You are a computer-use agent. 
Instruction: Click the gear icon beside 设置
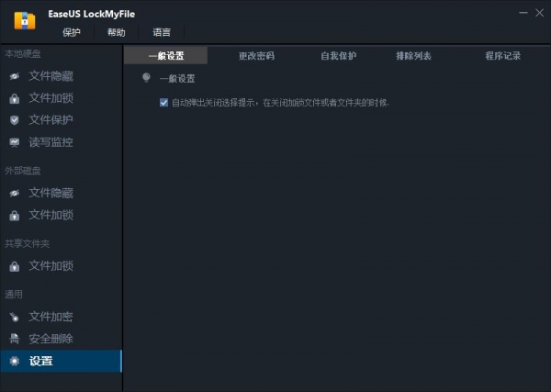click(15, 361)
